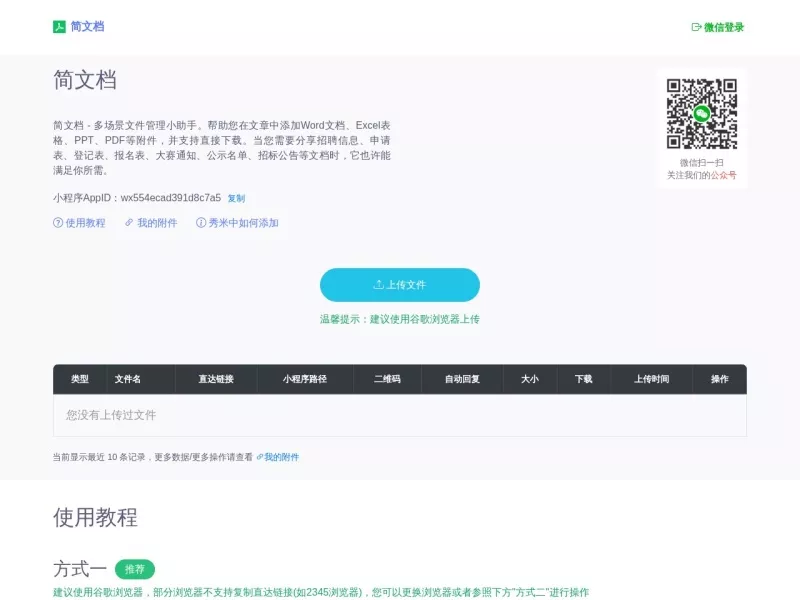
Task: Click the upload arrow icon in 上传文件
Action: [x=378, y=285]
